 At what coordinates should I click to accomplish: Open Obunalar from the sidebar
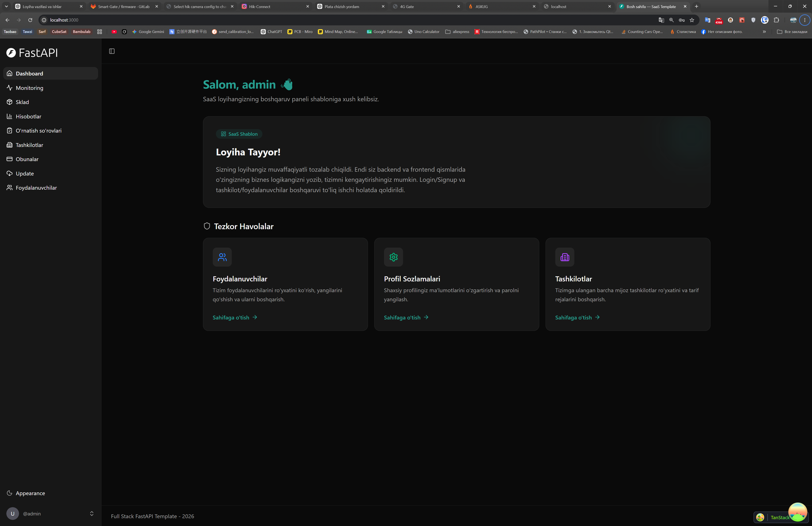coord(51,159)
